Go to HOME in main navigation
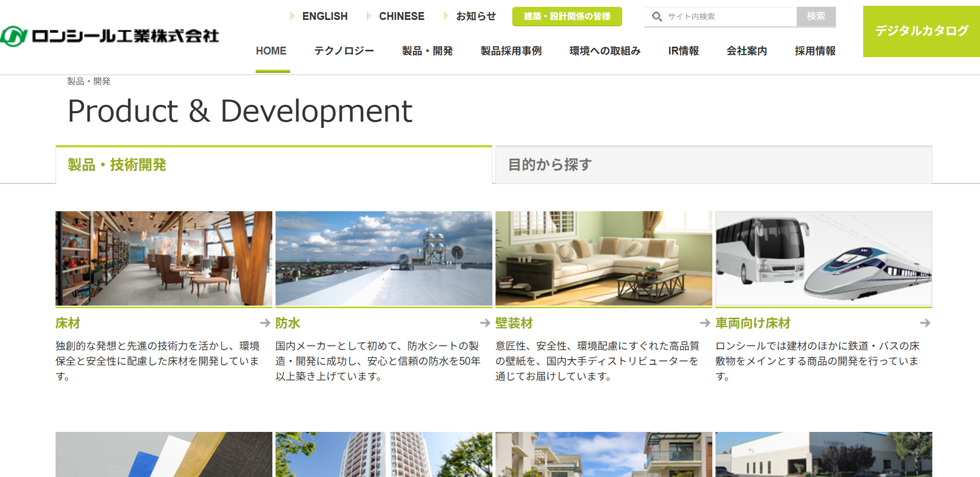This screenshot has width=980, height=477. (x=271, y=51)
